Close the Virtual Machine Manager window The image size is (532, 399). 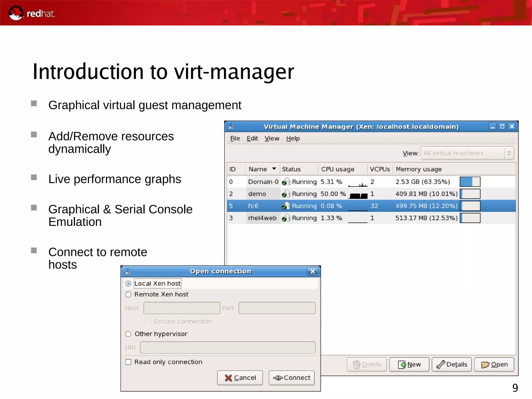coord(512,127)
